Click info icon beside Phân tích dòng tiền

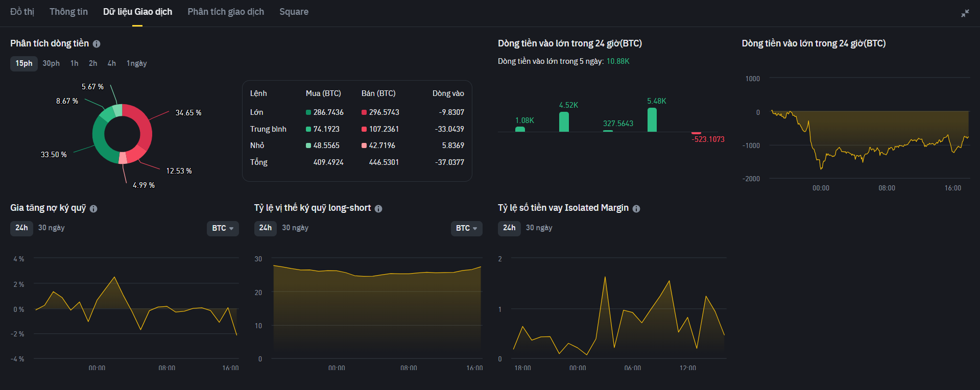[x=97, y=44]
